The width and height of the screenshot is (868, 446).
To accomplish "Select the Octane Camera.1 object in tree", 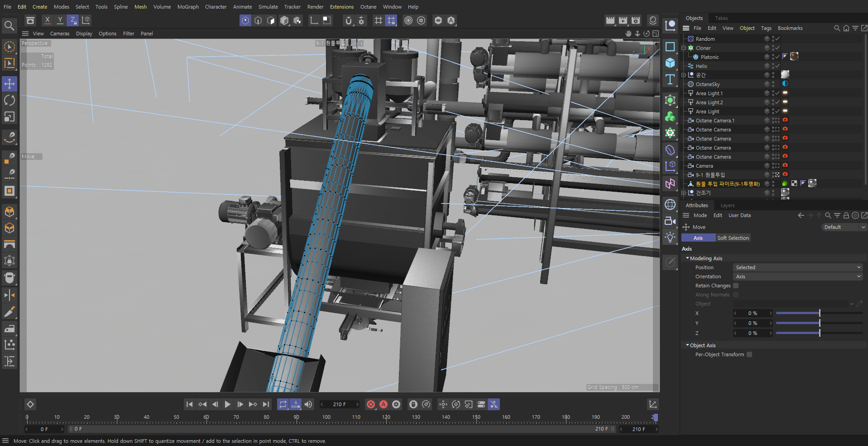I will (715, 121).
